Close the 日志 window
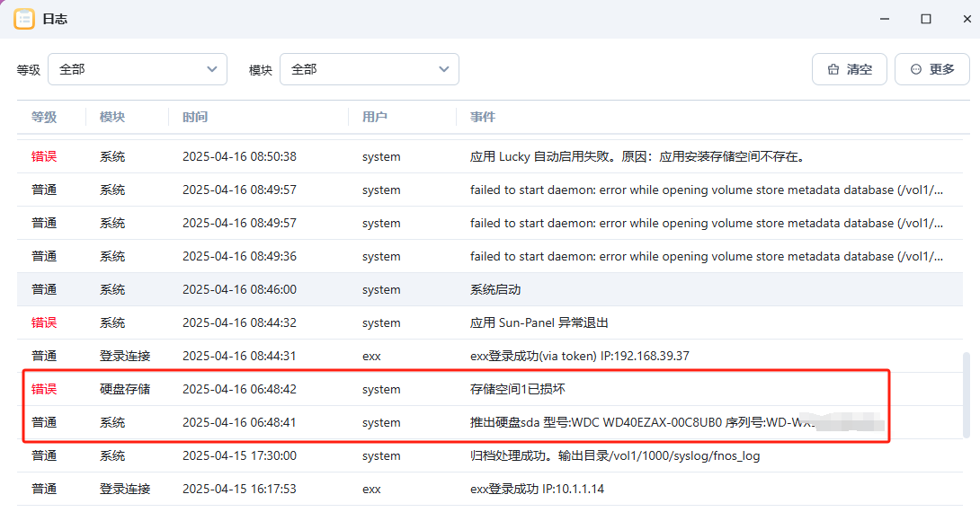 [967, 19]
